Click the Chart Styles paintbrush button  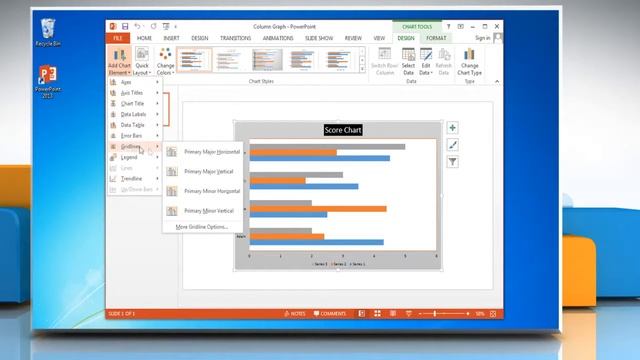[x=452, y=145]
